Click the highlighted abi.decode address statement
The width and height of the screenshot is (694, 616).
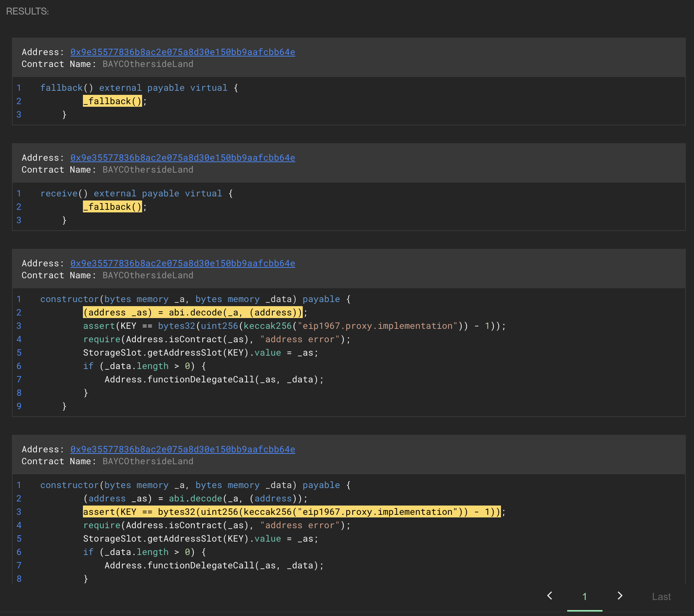pyautogui.click(x=192, y=312)
